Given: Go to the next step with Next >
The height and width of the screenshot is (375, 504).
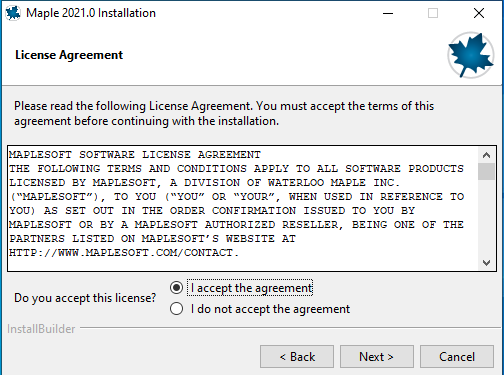Looking at the screenshot, I should (x=377, y=357).
